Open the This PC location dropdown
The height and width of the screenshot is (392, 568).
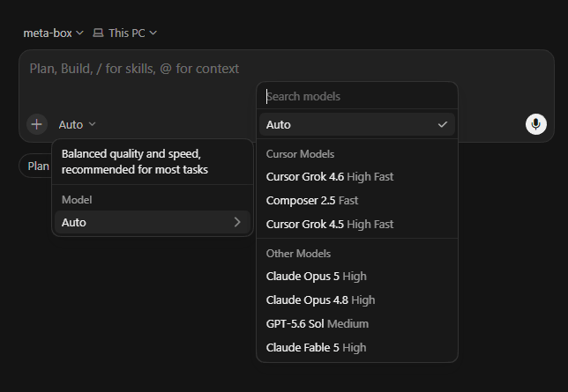[x=125, y=33]
